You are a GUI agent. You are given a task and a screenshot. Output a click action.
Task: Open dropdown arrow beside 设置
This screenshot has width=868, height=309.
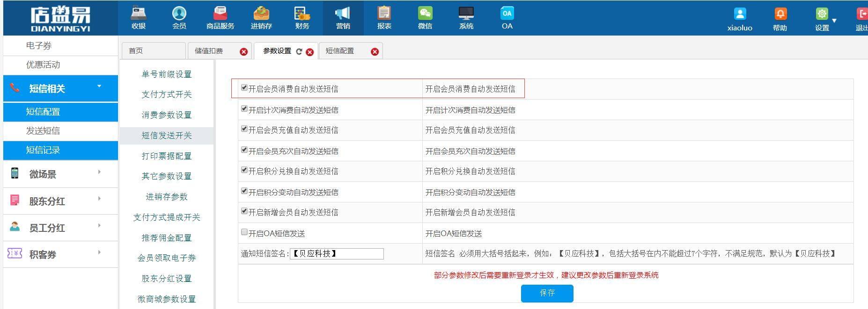tap(834, 21)
